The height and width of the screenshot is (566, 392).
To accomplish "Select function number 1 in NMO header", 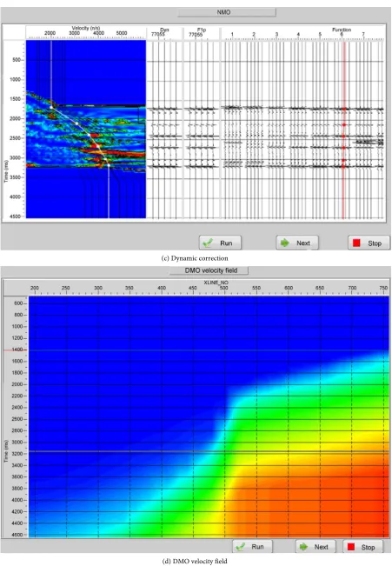I will click(x=232, y=34).
